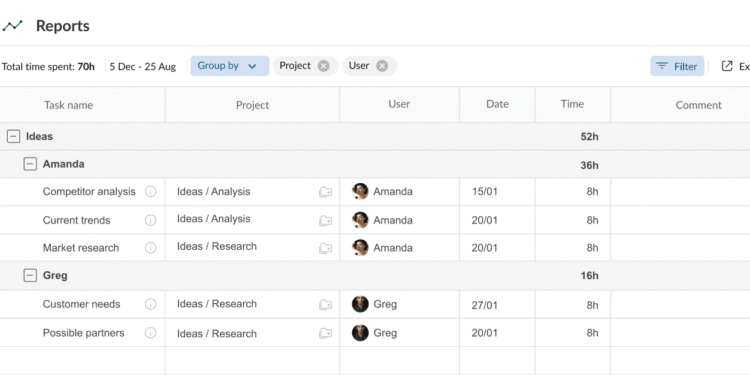Click the Time column header
Image resolution: width=750 pixels, height=375 pixels.
tap(573, 104)
